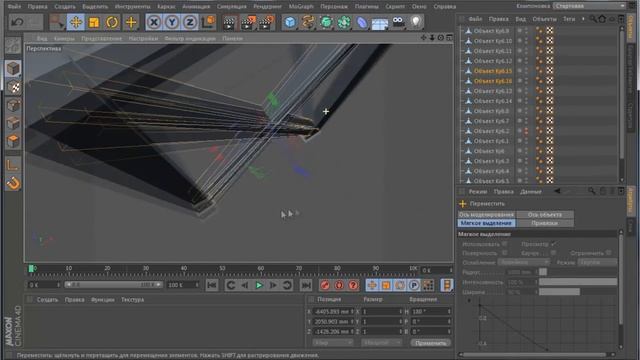Open the Создать menu in main menu bar

point(65,7)
